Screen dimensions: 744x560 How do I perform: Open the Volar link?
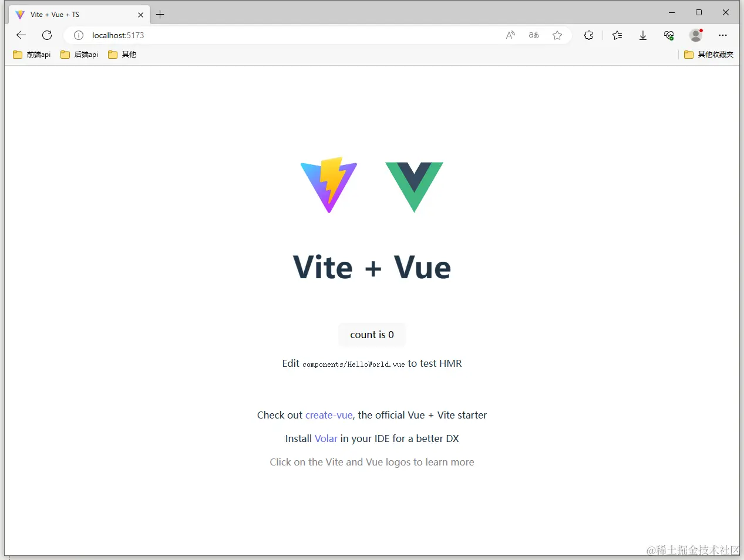coord(326,438)
